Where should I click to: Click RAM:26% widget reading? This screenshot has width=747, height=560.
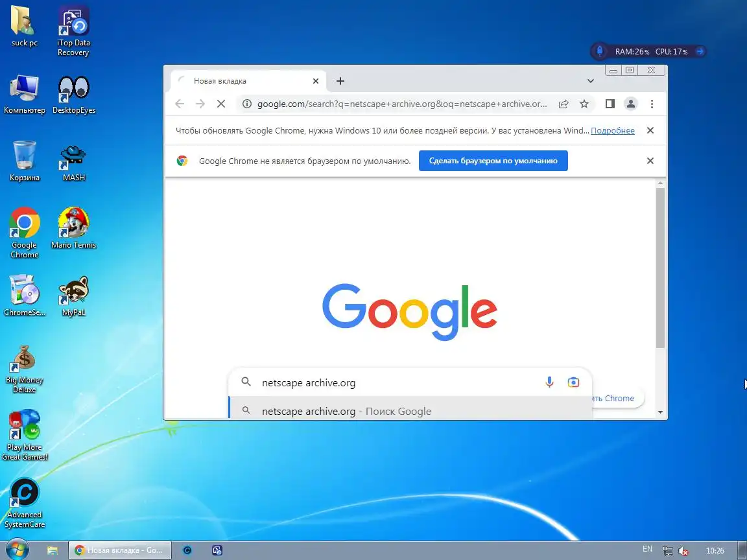[x=632, y=51]
